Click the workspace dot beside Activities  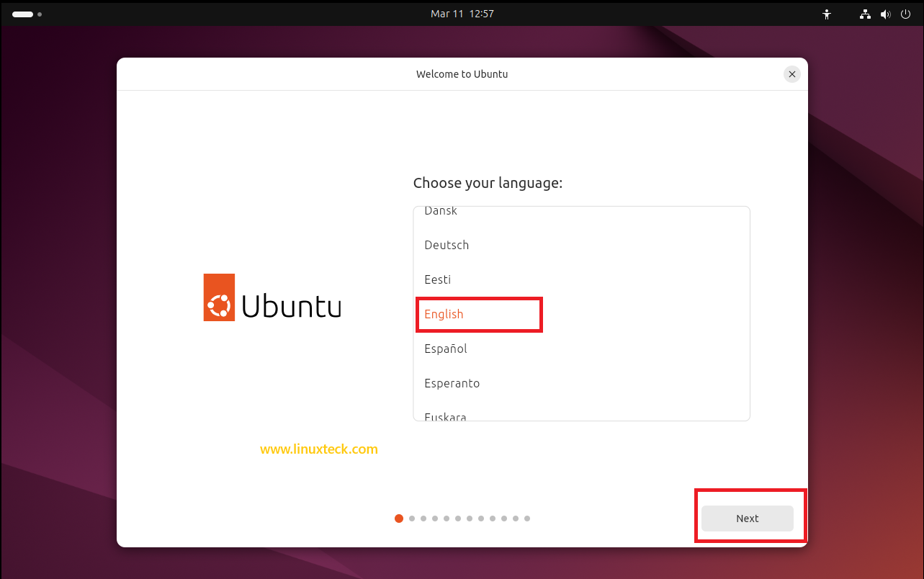(39, 14)
